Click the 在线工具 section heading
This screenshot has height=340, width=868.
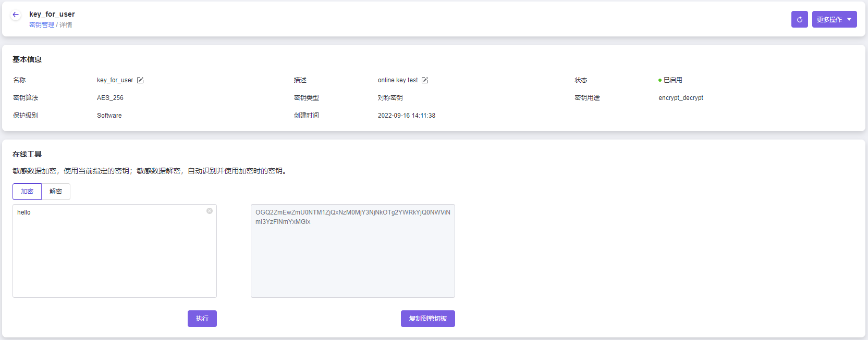point(27,154)
